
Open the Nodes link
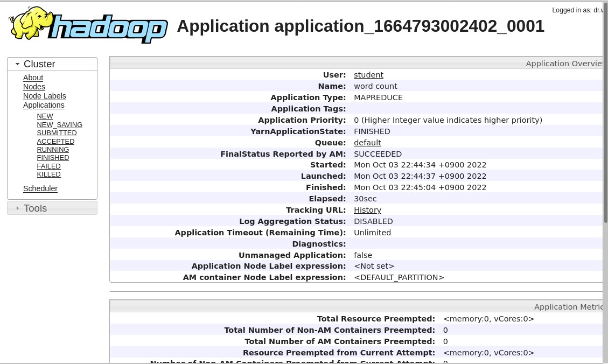pos(34,87)
